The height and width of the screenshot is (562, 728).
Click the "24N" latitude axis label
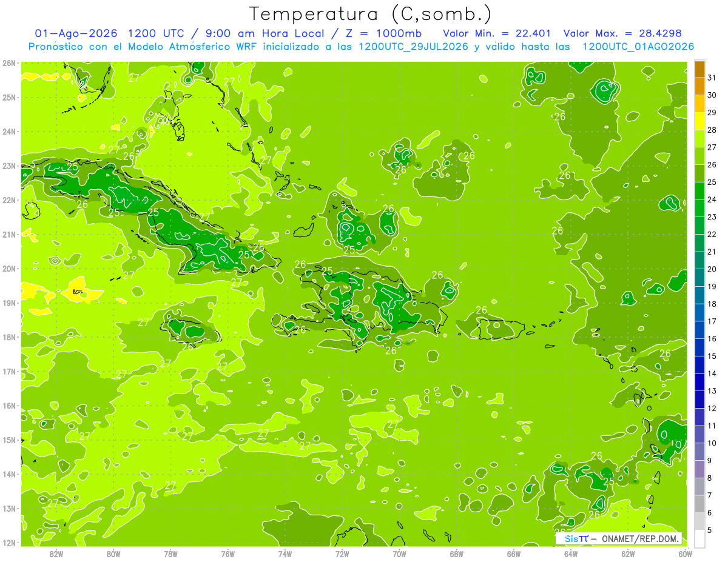tap(8, 132)
